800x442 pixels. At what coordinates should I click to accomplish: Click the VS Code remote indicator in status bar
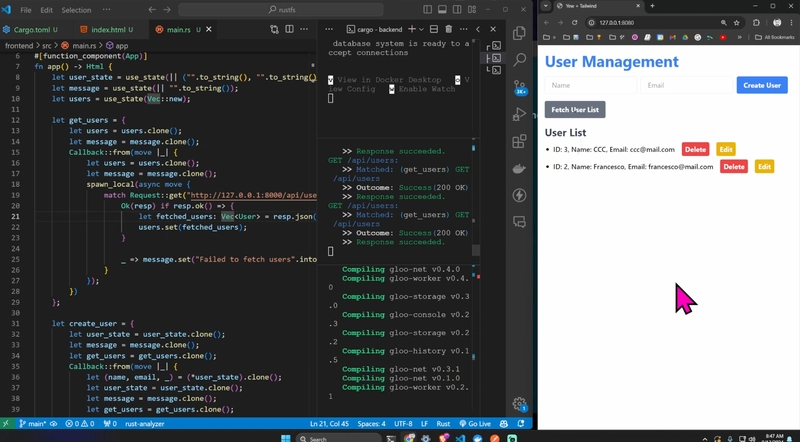[x=6, y=424]
